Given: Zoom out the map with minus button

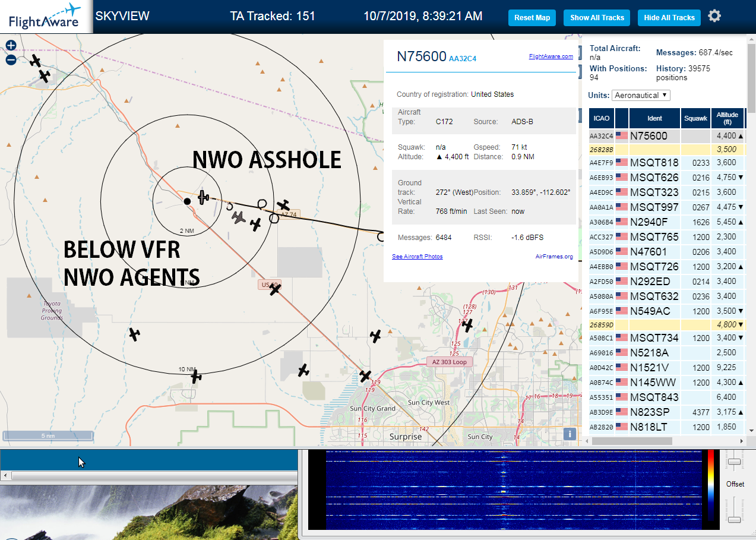Looking at the screenshot, I should 11,59.
